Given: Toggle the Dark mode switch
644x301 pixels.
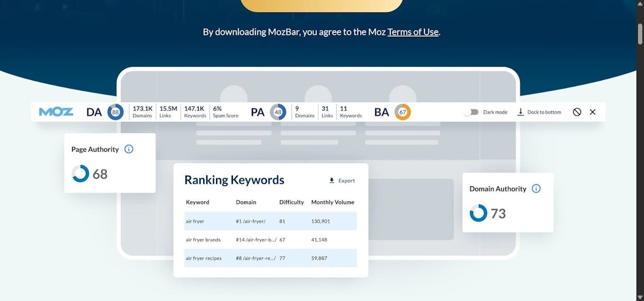Looking at the screenshot, I should pyautogui.click(x=471, y=112).
